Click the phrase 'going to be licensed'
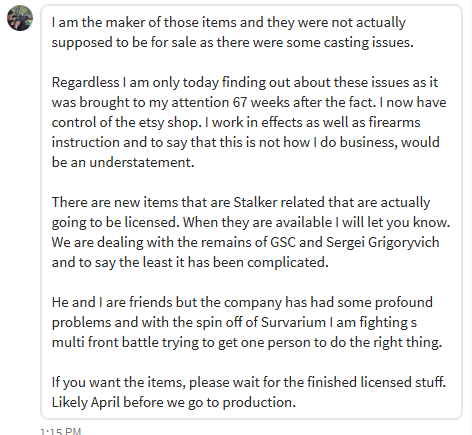The image size is (472, 435). [115, 223]
